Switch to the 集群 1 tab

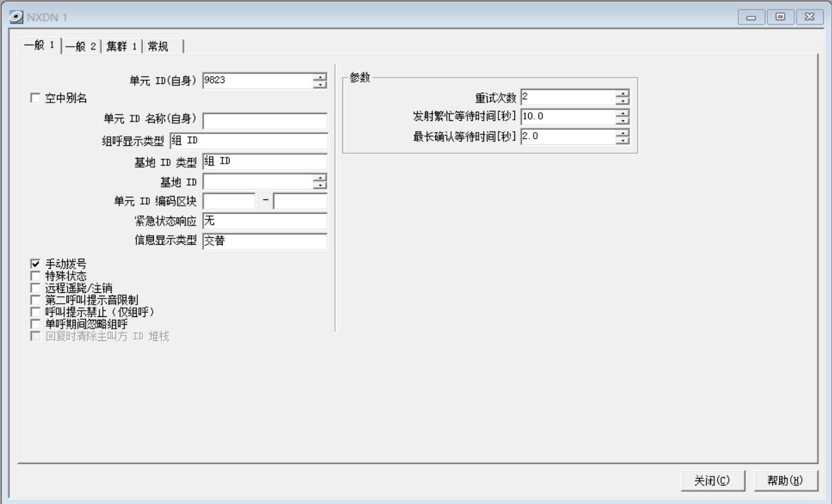pyautogui.click(x=122, y=46)
